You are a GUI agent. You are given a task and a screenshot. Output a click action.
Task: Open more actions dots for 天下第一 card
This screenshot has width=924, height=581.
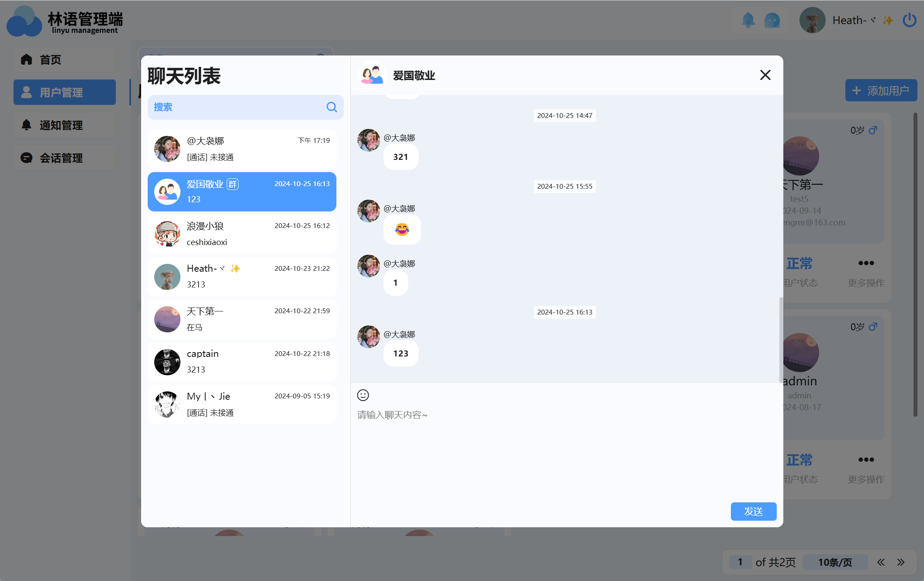(x=866, y=263)
